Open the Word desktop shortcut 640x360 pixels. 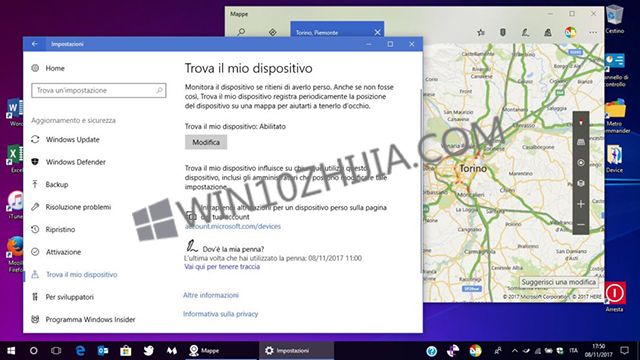(x=16, y=112)
